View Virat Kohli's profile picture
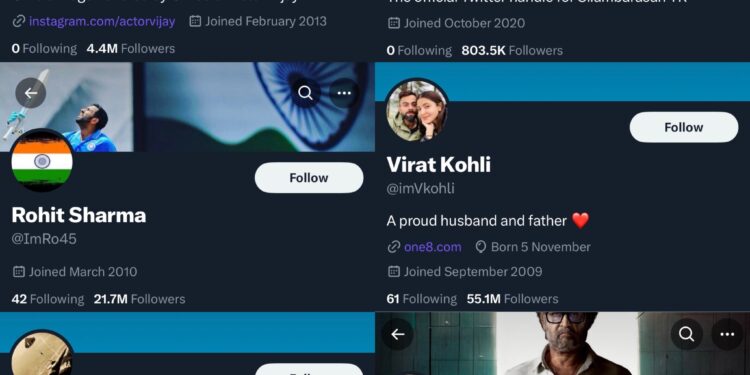Viewport: 750px width, 375px height. (x=417, y=110)
